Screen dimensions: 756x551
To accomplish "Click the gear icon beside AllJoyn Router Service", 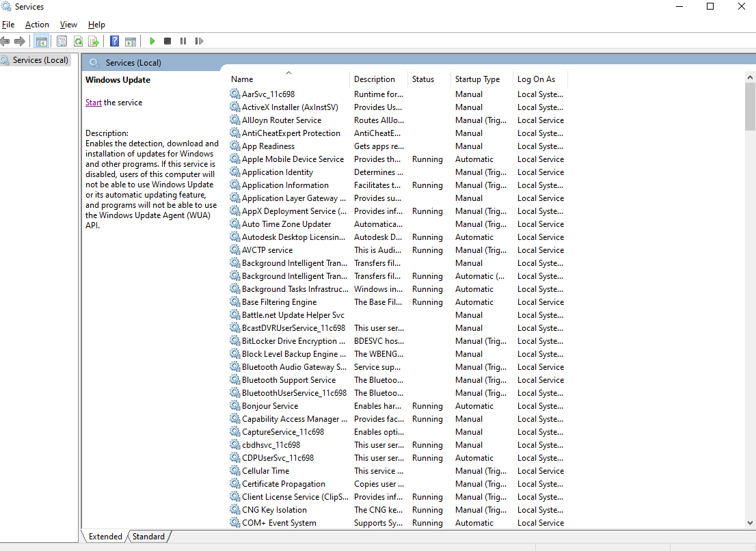I will coord(235,120).
